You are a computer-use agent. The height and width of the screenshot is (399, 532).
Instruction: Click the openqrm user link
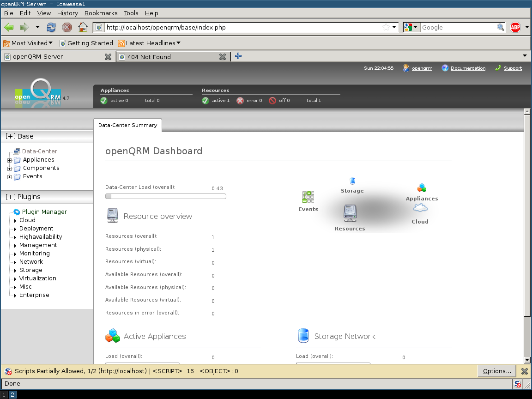[422, 68]
